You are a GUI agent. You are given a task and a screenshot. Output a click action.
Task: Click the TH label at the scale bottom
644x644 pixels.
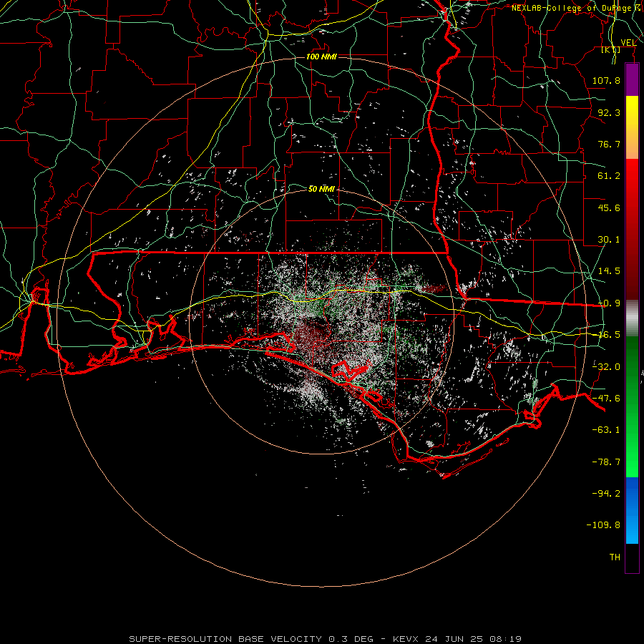[x=615, y=557]
